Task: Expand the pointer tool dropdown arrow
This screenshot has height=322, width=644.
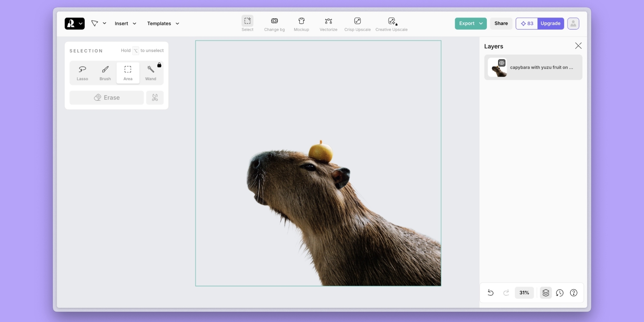Action: pos(104,24)
